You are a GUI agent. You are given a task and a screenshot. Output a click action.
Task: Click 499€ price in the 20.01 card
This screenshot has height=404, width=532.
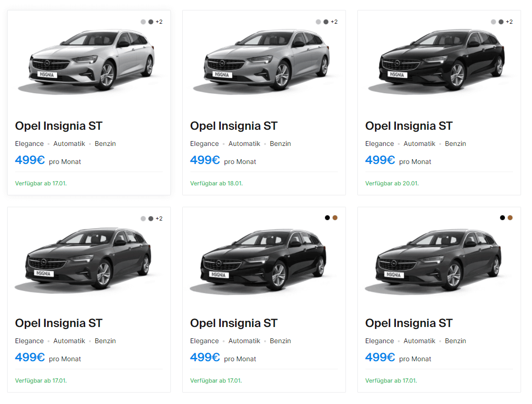380,160
